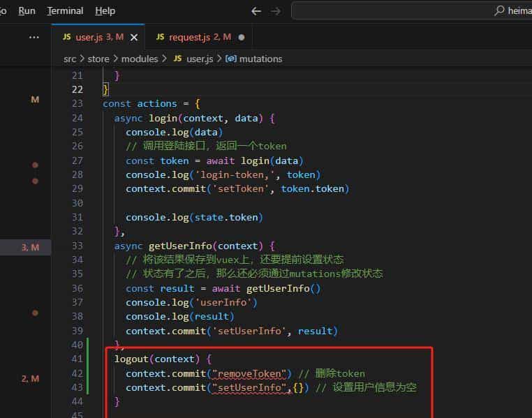This screenshot has height=418, width=532.
Task: Select user.js in the breadcrumb
Action: pyautogui.click(x=200, y=59)
